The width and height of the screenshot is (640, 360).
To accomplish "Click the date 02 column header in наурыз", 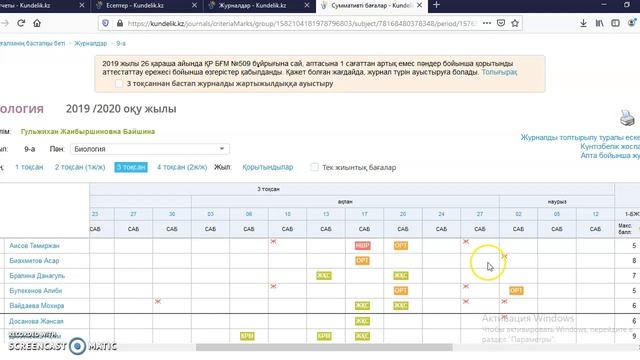I will tap(518, 214).
